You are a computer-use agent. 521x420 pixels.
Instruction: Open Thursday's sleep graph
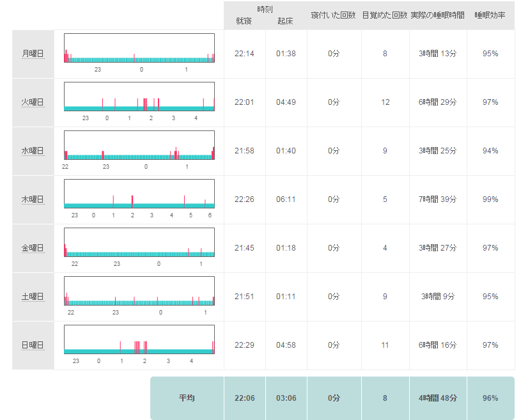click(139, 194)
